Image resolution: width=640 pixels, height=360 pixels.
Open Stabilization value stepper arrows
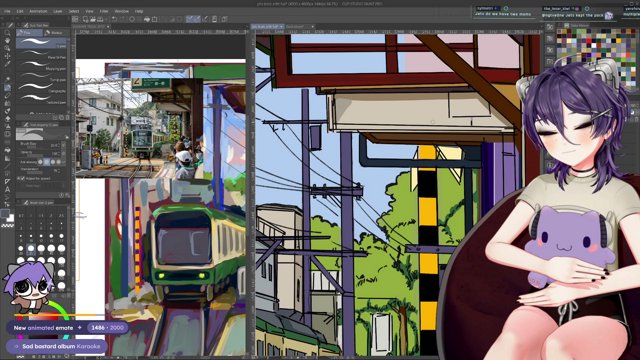60,170
